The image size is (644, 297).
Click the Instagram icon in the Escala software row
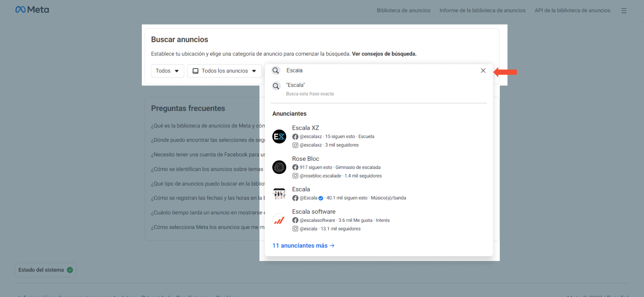click(x=295, y=229)
